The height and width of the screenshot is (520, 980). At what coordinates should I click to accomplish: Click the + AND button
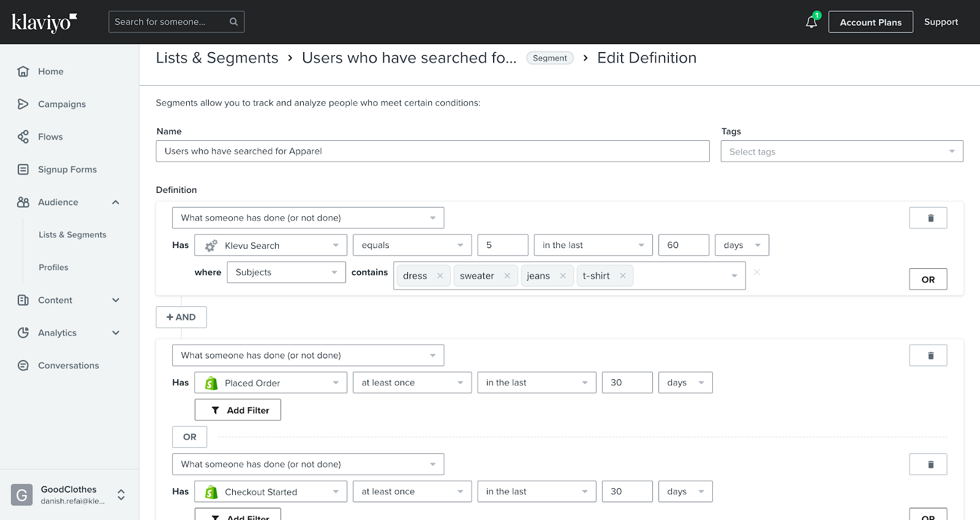coord(181,317)
